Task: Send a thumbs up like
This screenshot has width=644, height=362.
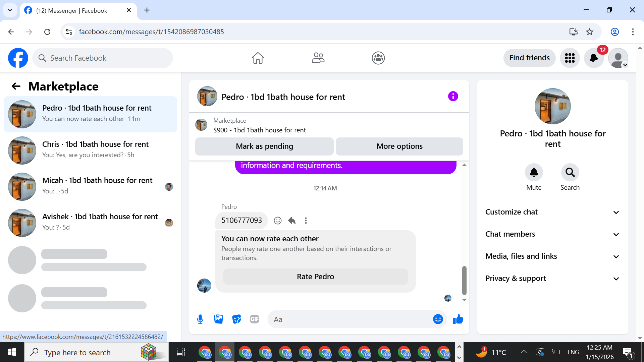Action: coord(458,319)
